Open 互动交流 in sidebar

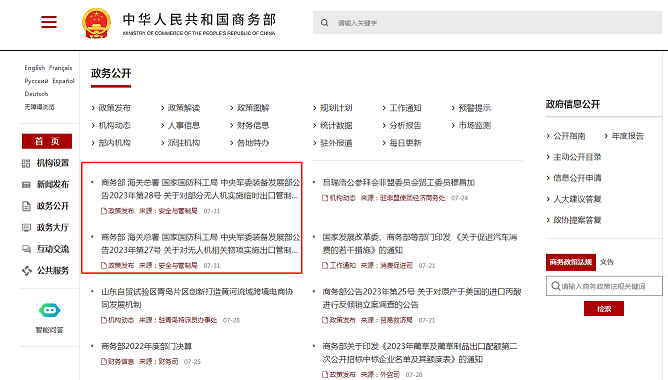[x=53, y=249]
